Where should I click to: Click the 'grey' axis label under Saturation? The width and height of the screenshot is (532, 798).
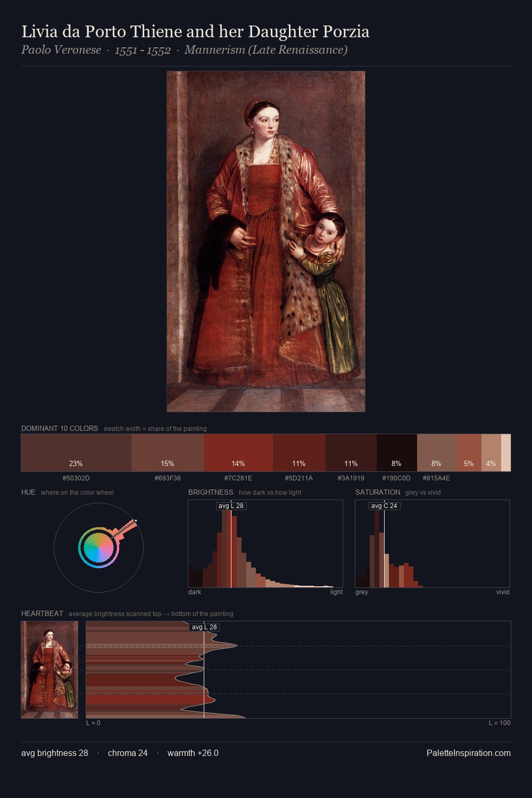click(x=362, y=592)
